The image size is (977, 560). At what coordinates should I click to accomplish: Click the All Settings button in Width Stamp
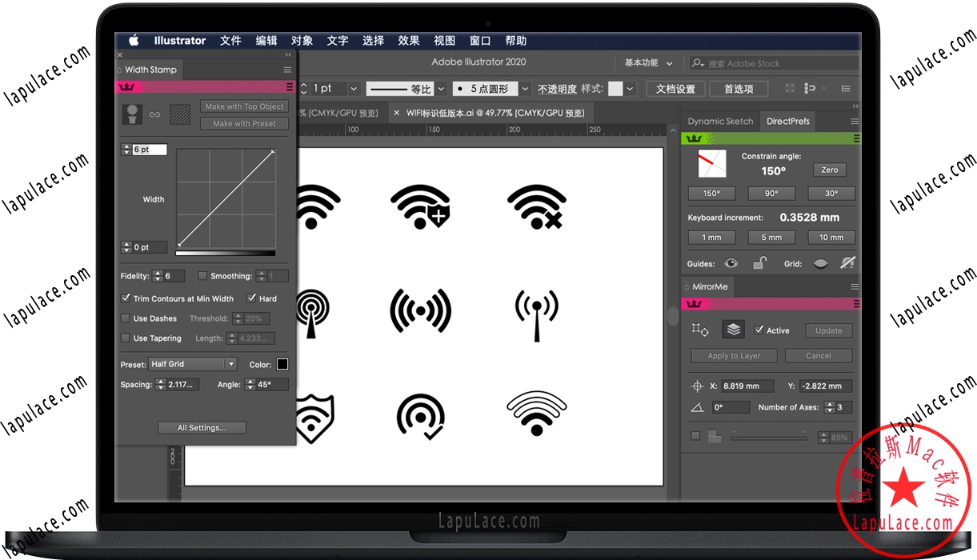[202, 427]
